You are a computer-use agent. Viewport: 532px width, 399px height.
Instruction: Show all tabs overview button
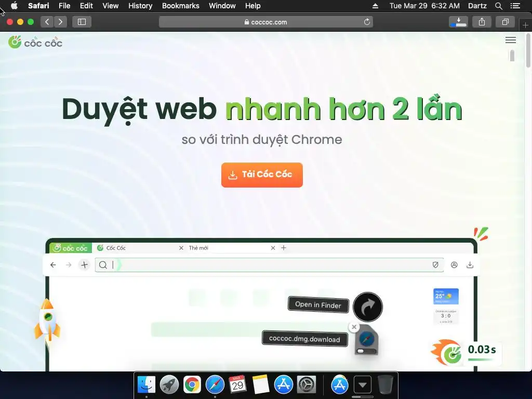click(x=505, y=22)
